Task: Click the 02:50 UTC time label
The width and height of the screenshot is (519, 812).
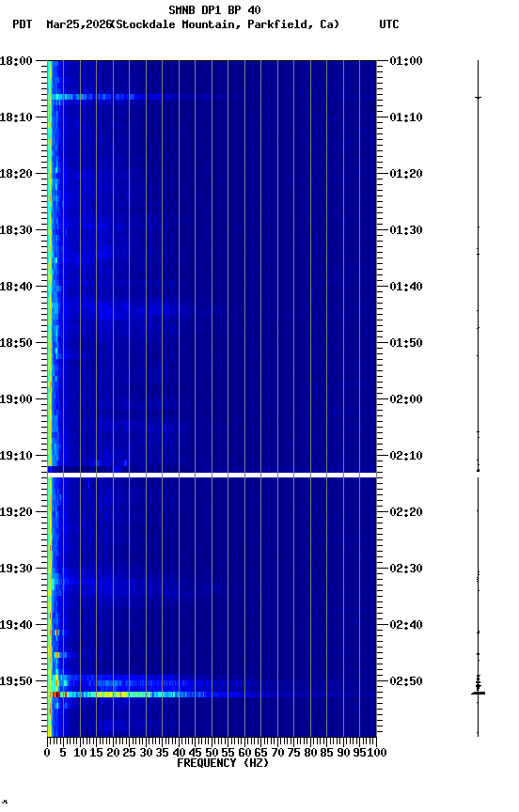Action: tap(406, 681)
